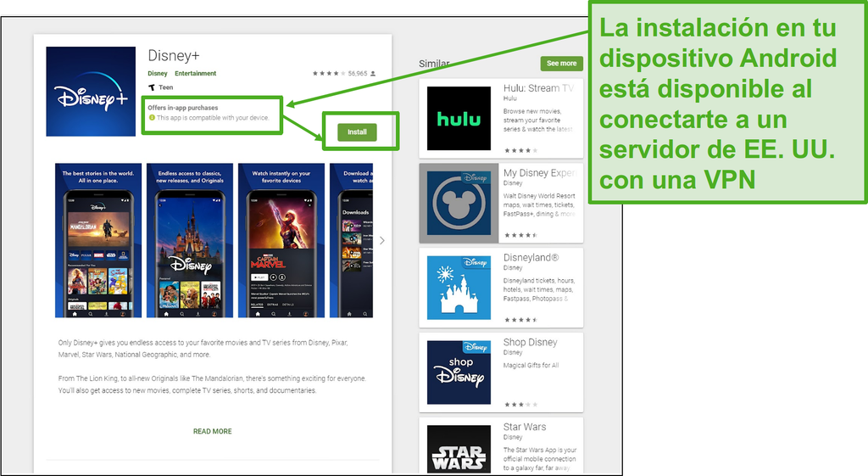Open 'The best stories in the world' screenshot

pos(98,240)
